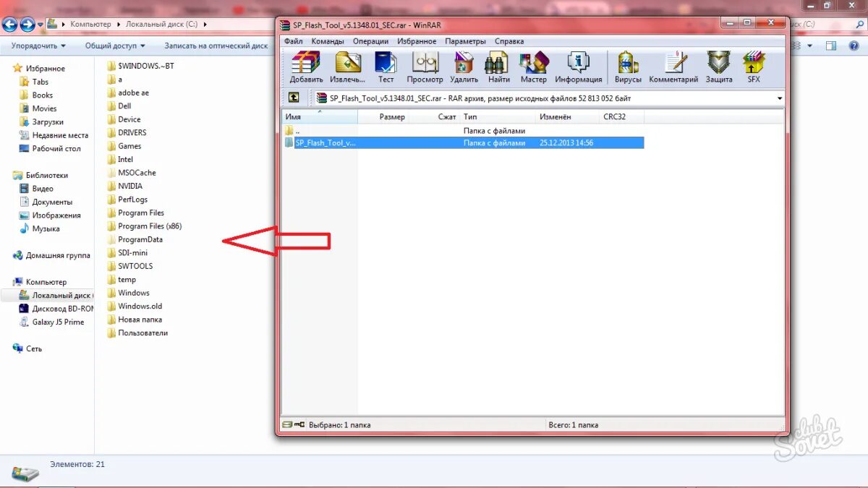Image resolution: width=868 pixels, height=488 pixels.
Task: Open the Операции menu
Action: 371,41
